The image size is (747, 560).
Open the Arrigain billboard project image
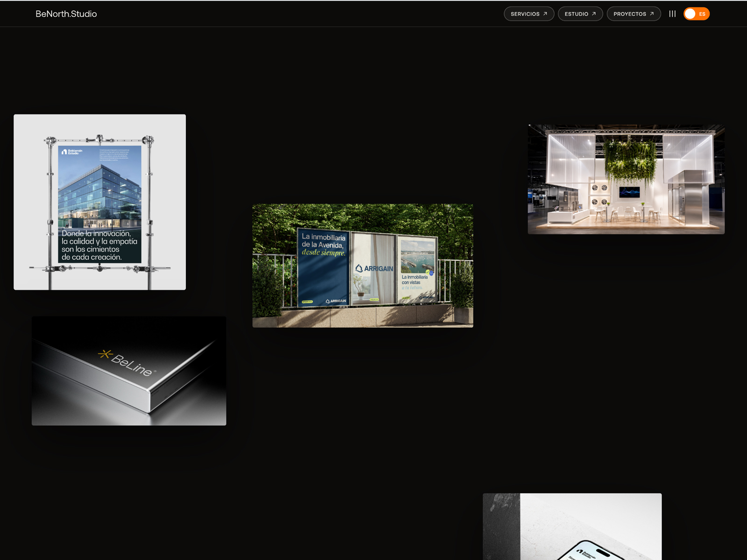[363, 266]
